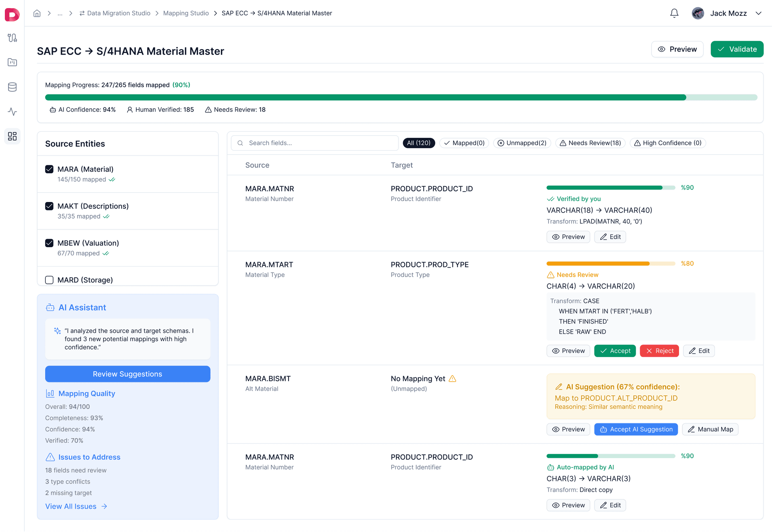Select the All (120) filter tab
776x532 pixels.
[x=419, y=143]
